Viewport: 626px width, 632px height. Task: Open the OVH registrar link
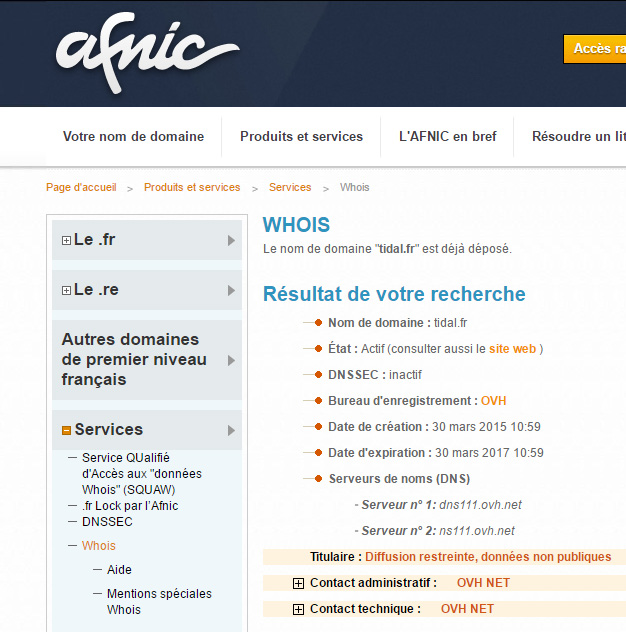click(493, 401)
